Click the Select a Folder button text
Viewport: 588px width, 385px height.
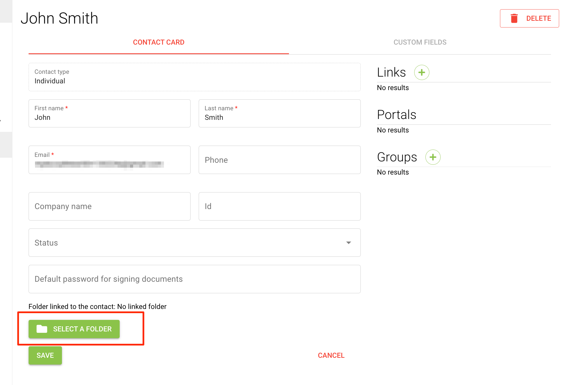(x=82, y=329)
